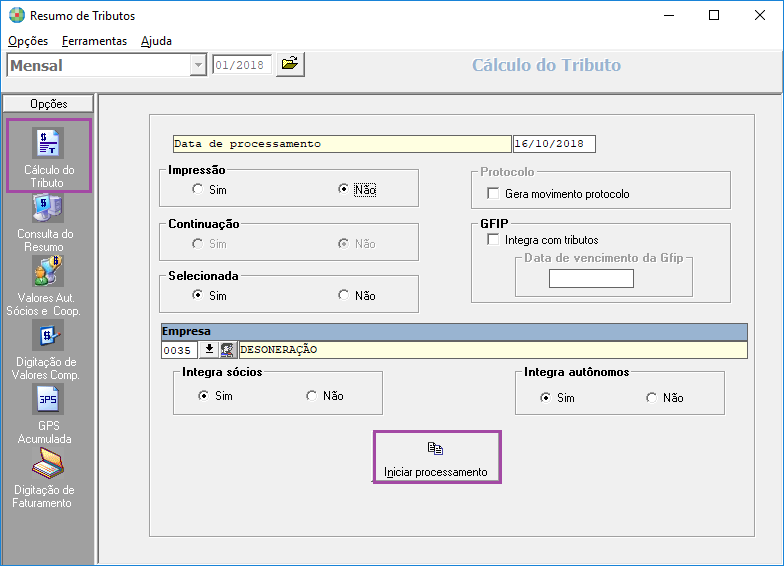
Task: Click the 01/2018 period field
Action: point(242,65)
